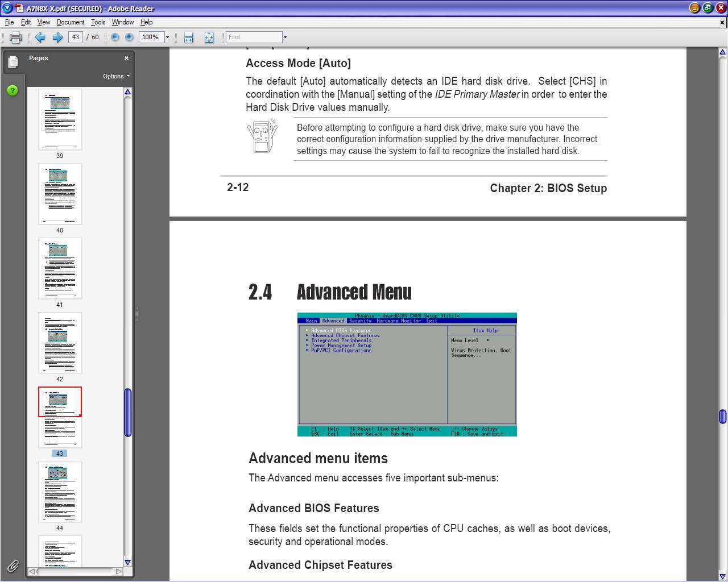Image resolution: width=728 pixels, height=582 pixels.
Task: Click the PDF document icon in title bar
Action: coord(19,8)
